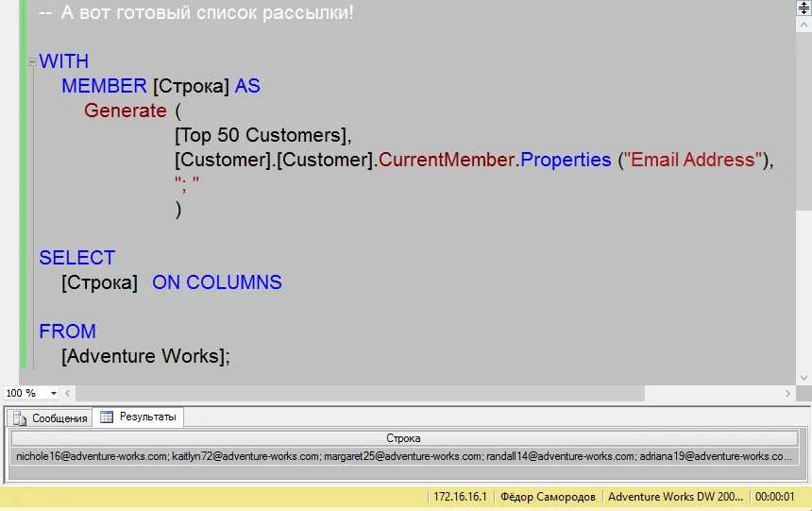Collapse the WITH query block outline toggle

(32, 62)
